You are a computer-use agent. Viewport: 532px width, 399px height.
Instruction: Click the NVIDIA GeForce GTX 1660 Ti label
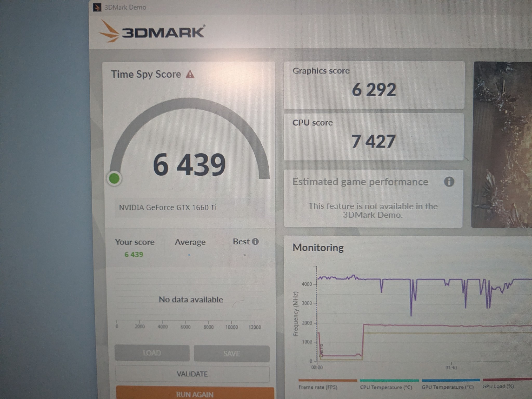pyautogui.click(x=168, y=208)
